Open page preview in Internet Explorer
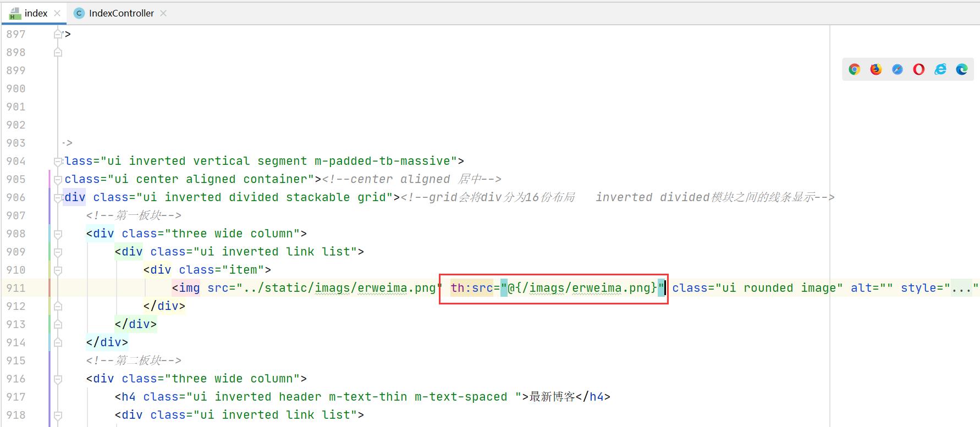 (940, 69)
